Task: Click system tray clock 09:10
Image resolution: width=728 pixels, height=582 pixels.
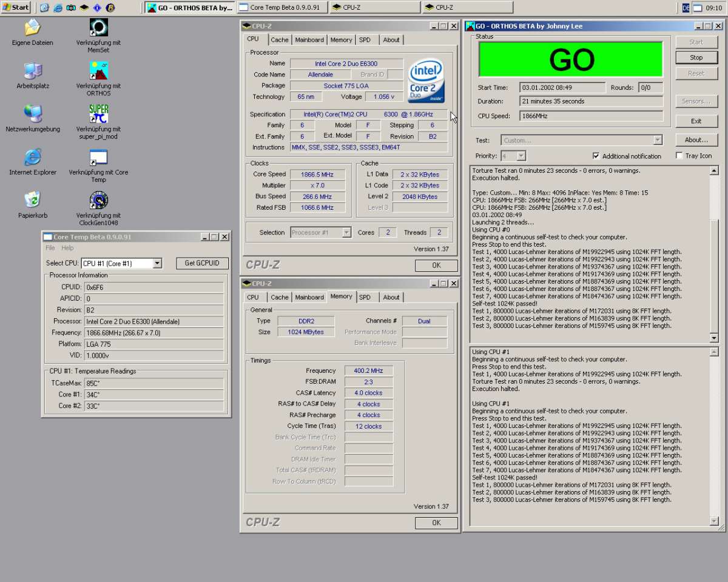Action: click(x=714, y=8)
